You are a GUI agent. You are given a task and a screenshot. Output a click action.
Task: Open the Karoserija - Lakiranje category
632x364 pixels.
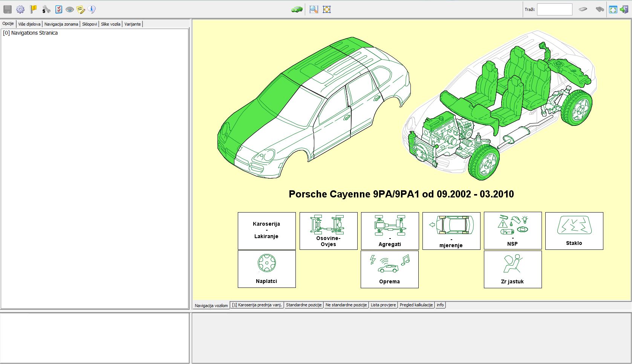point(267,231)
